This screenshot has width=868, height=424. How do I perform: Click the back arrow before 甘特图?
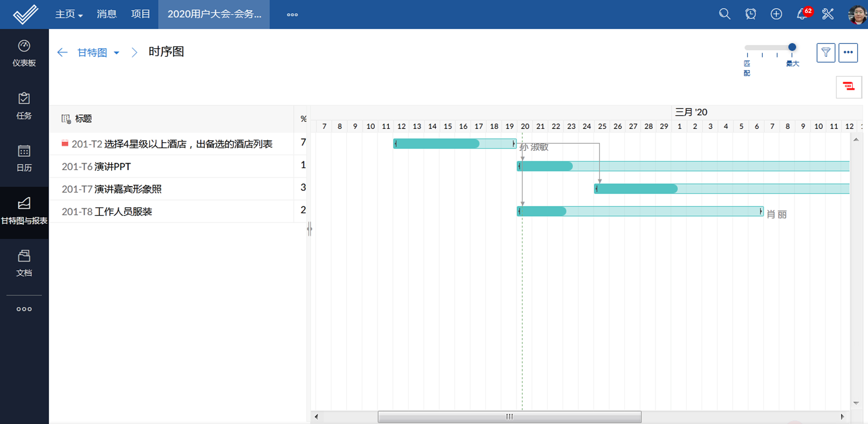point(62,53)
